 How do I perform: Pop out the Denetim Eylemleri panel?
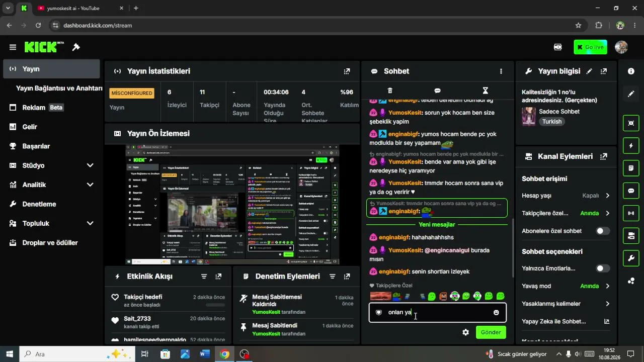point(347,277)
